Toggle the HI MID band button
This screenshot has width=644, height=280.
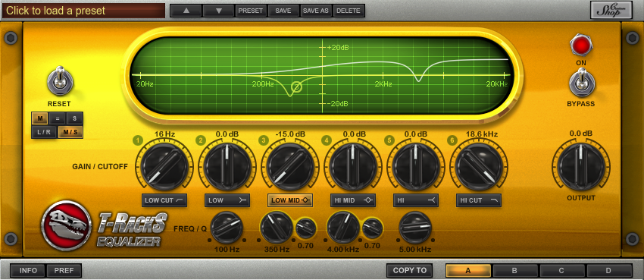click(353, 200)
